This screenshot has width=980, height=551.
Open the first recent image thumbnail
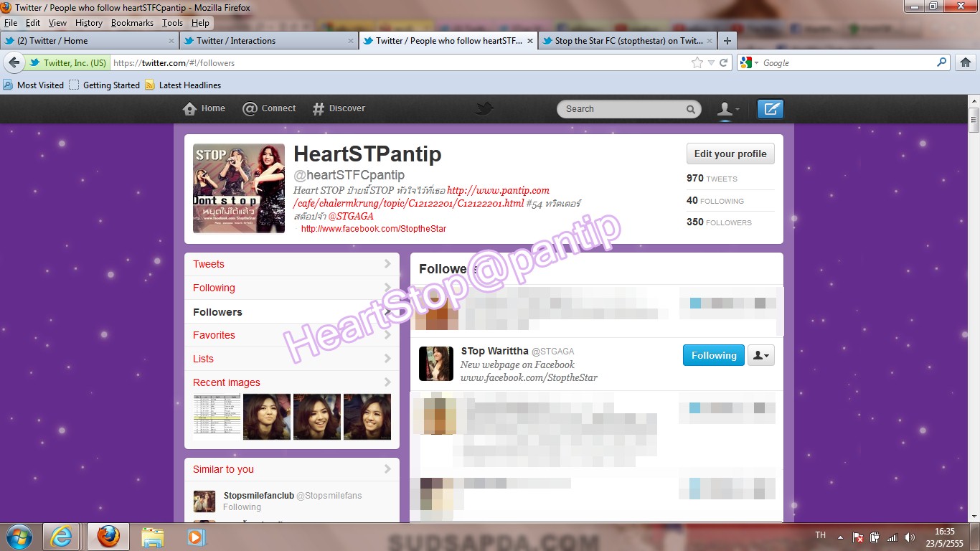(216, 417)
